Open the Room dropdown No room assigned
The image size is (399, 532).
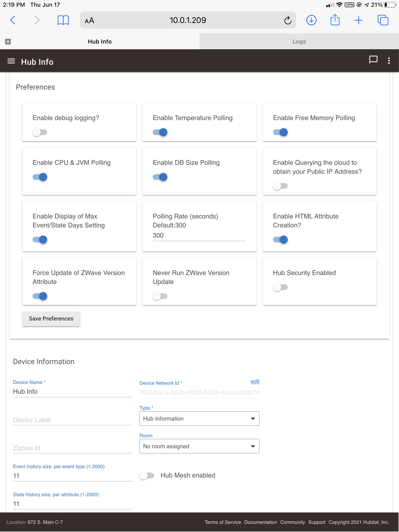click(199, 446)
